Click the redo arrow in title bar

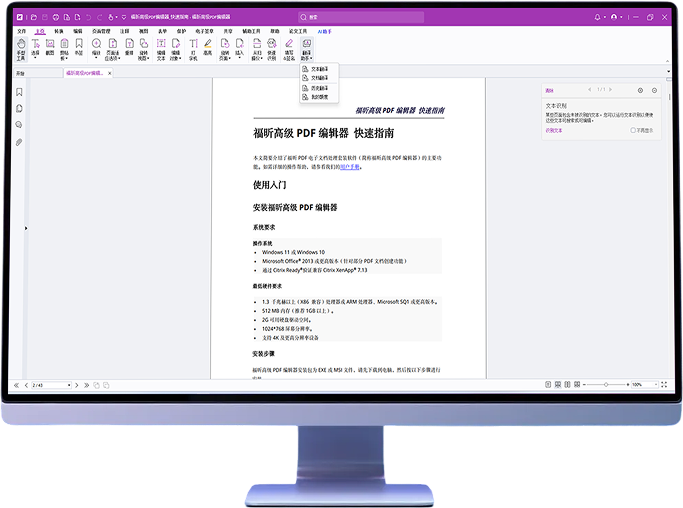point(99,17)
